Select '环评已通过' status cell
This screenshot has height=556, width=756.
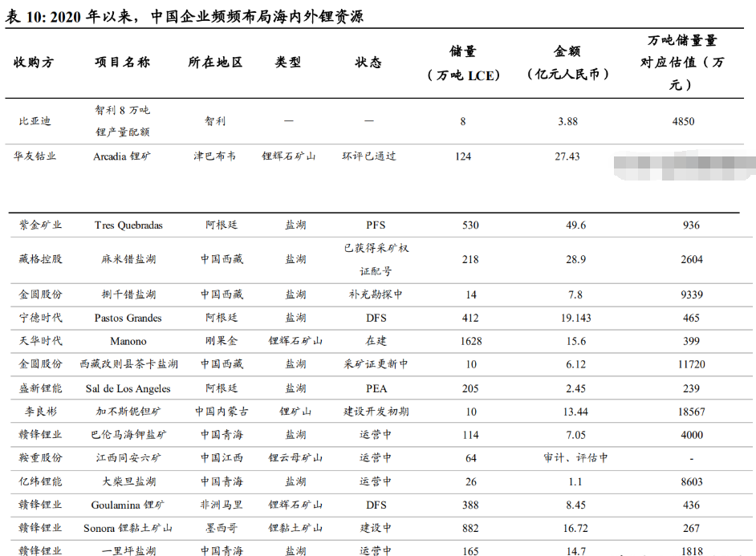coord(369,156)
